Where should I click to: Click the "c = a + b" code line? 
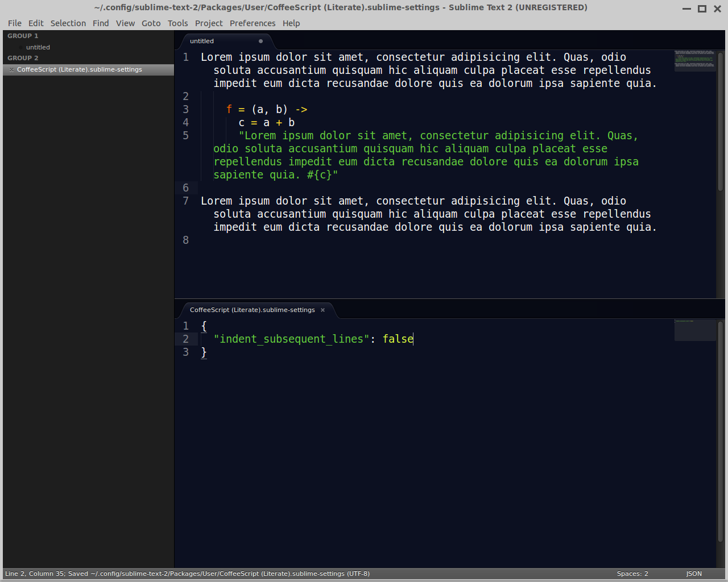pos(267,123)
